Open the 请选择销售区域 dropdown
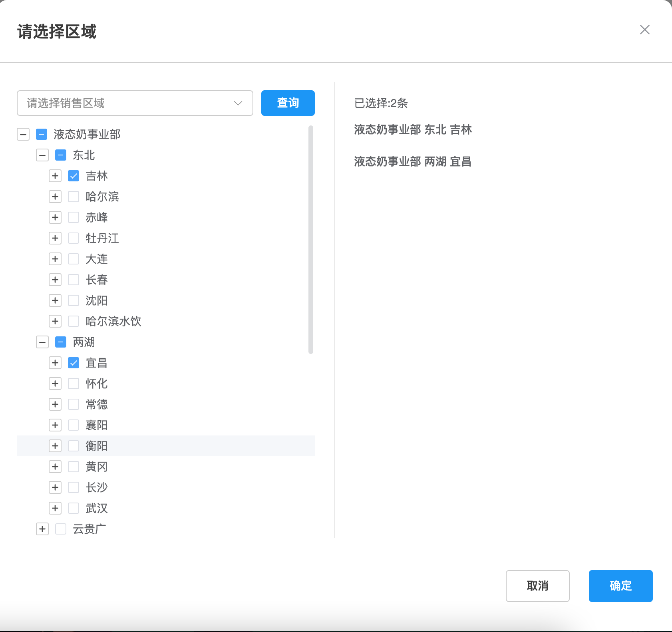672x632 pixels. pos(135,103)
